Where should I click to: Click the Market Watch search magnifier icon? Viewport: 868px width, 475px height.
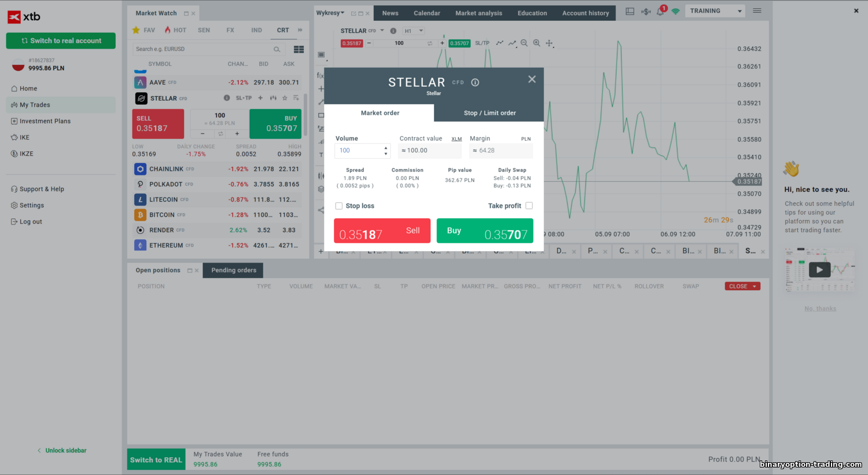click(277, 49)
